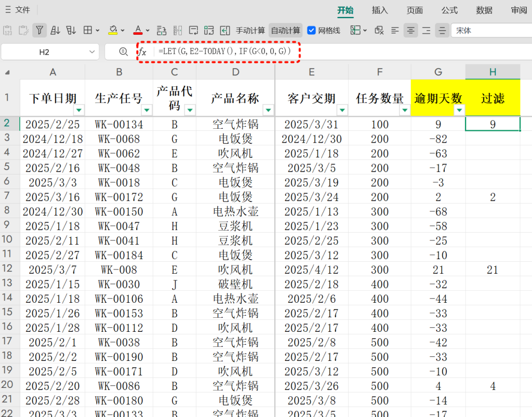
Task: Click the freeze panes icon
Action: point(355,31)
